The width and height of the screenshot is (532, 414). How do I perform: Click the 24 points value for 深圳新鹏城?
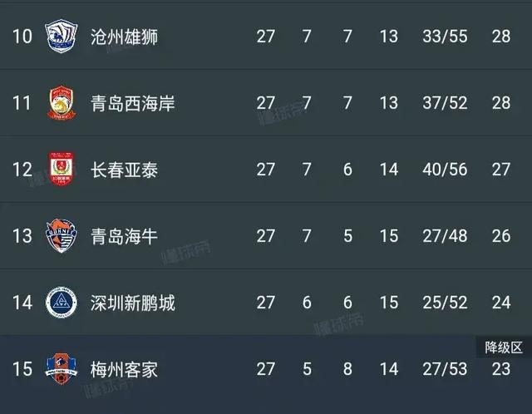[500, 303]
